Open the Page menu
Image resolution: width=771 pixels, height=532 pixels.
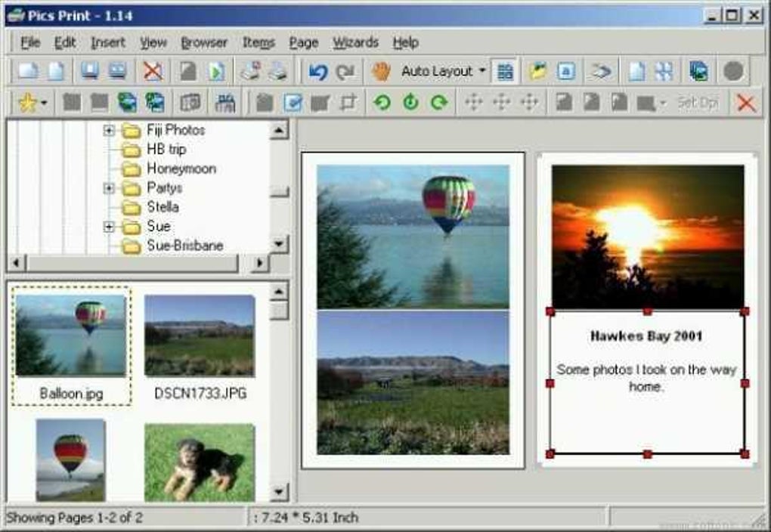tap(303, 43)
